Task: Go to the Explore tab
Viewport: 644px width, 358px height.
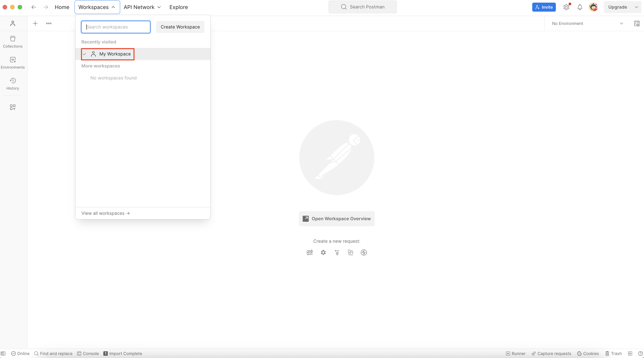Action: pos(179,7)
